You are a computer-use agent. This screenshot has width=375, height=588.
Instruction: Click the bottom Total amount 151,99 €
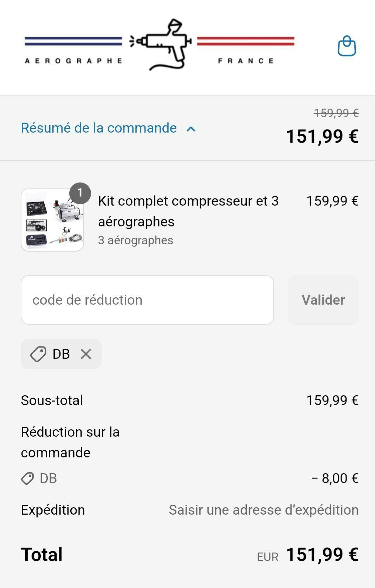tap(322, 555)
